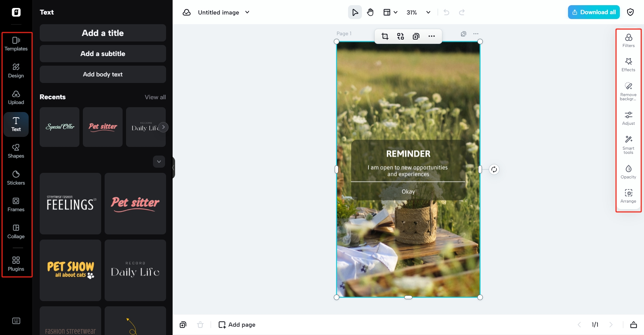Choose the large Pet sitter text template
The image size is (644, 335).
[x=135, y=204]
